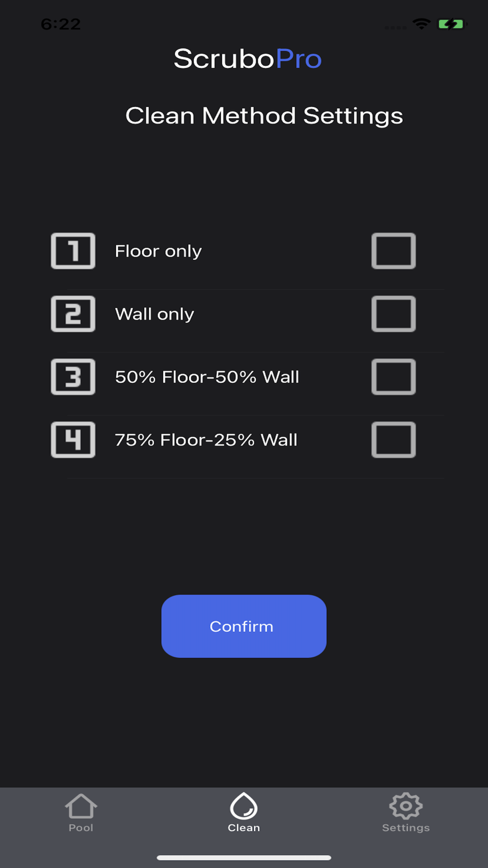This screenshot has height=868, width=488.
Task: Enable the 50% Floor-50% Wall checkbox
Action: [x=394, y=377]
